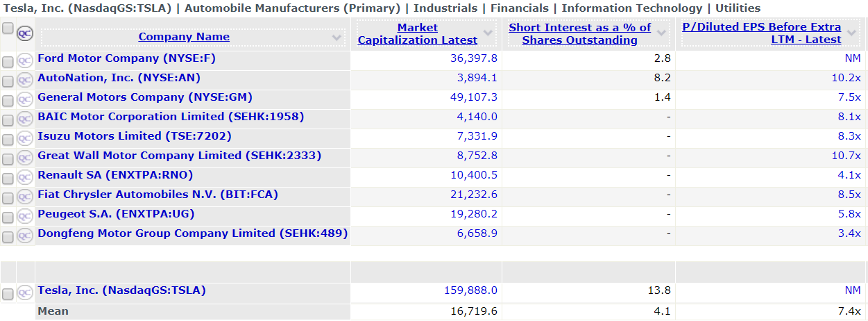Open the QC icon for Ford Motor Company
Image resolution: width=868 pixels, height=321 pixels.
pyautogui.click(x=25, y=61)
